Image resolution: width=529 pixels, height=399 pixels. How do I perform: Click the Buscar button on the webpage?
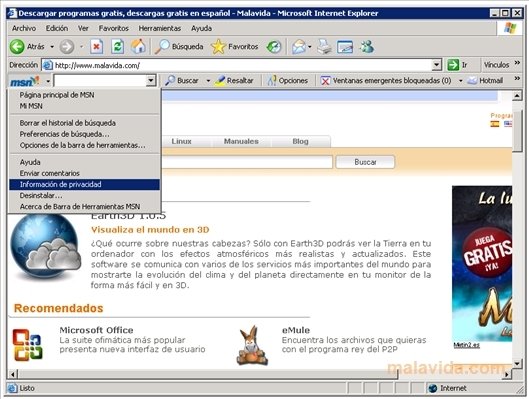tap(365, 162)
